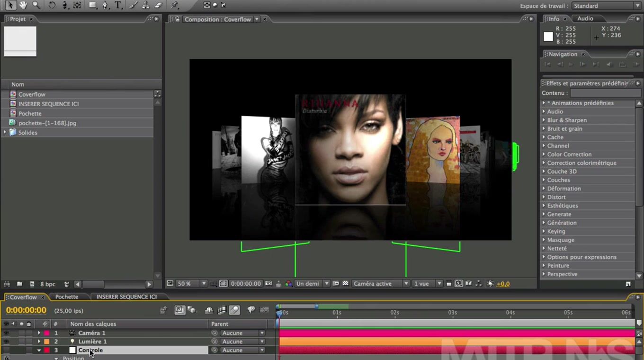Select the Zoom magnifier tool
The width and height of the screenshot is (644, 360).
coord(36,5)
